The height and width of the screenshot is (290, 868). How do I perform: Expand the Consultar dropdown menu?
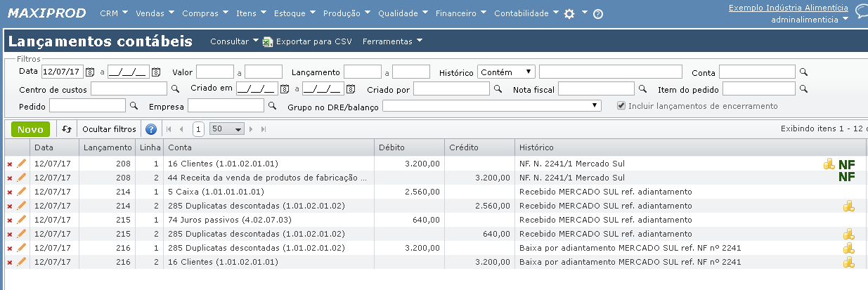[234, 41]
